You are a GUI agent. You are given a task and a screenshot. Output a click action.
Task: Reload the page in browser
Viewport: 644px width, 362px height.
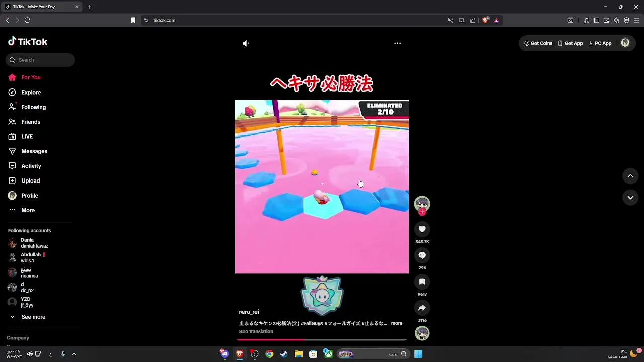pyautogui.click(x=27, y=20)
